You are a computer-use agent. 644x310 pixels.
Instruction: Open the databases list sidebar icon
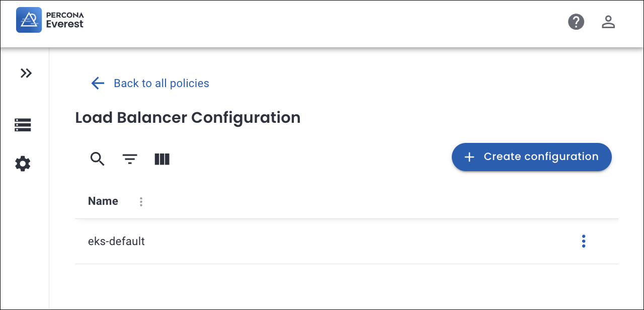[23, 125]
